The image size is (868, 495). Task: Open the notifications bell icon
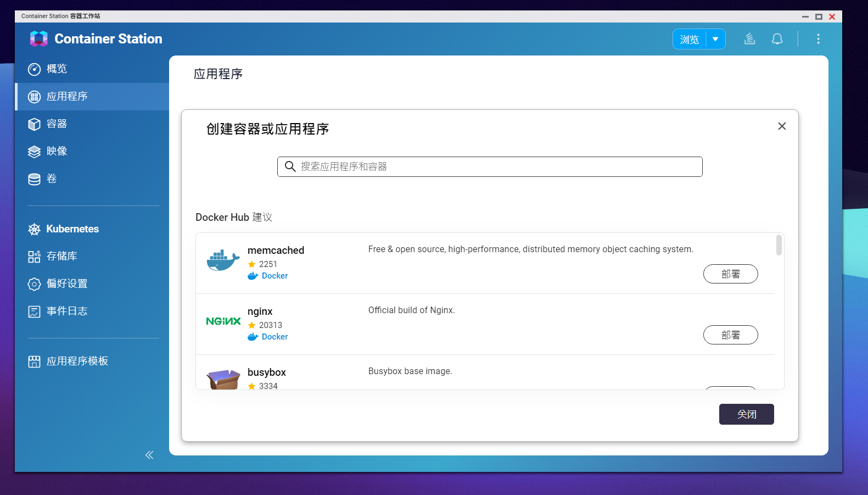(x=777, y=39)
